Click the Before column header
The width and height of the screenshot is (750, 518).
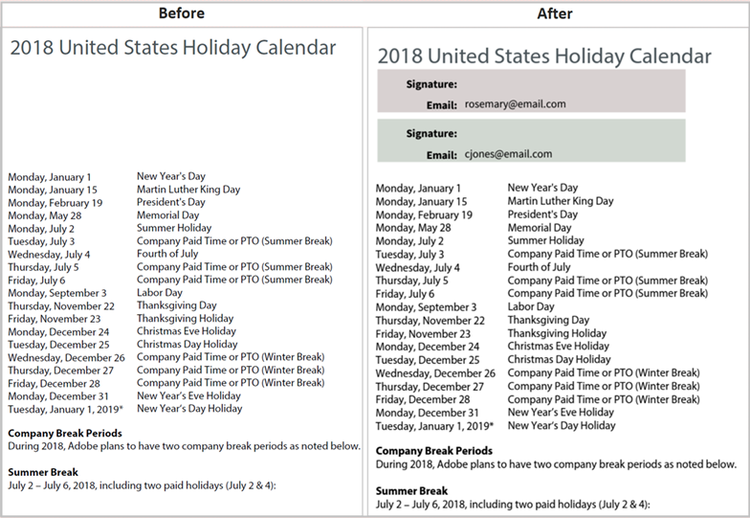pyautogui.click(x=182, y=14)
